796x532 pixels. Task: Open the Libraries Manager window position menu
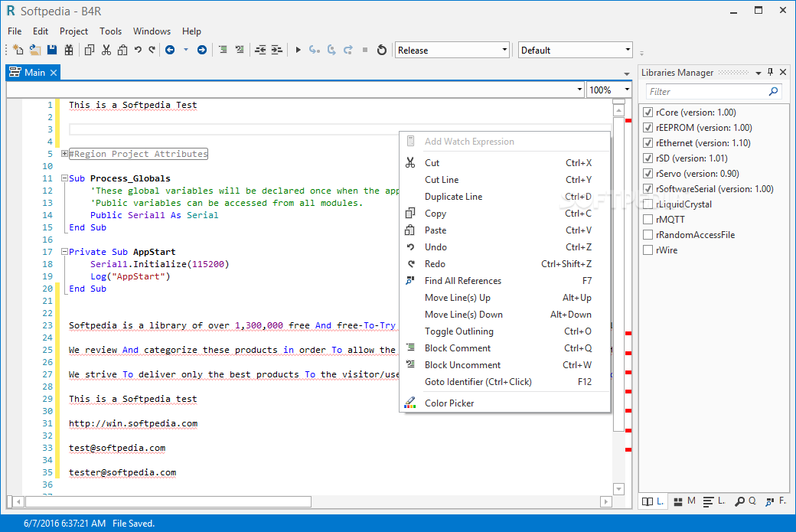coord(758,73)
